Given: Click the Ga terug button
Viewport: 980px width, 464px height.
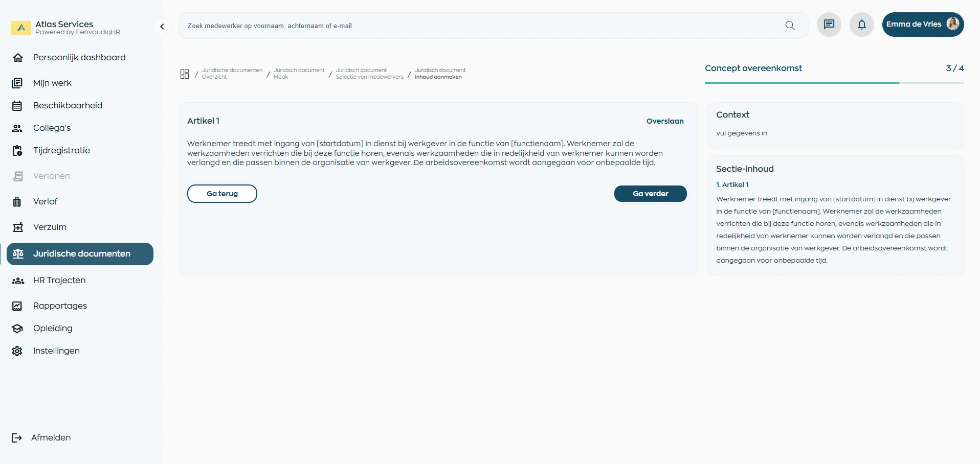Looking at the screenshot, I should 222,194.
